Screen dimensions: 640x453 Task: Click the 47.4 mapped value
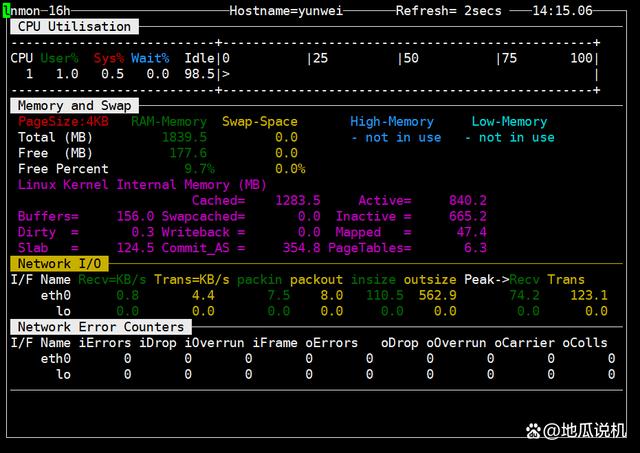[471, 232]
